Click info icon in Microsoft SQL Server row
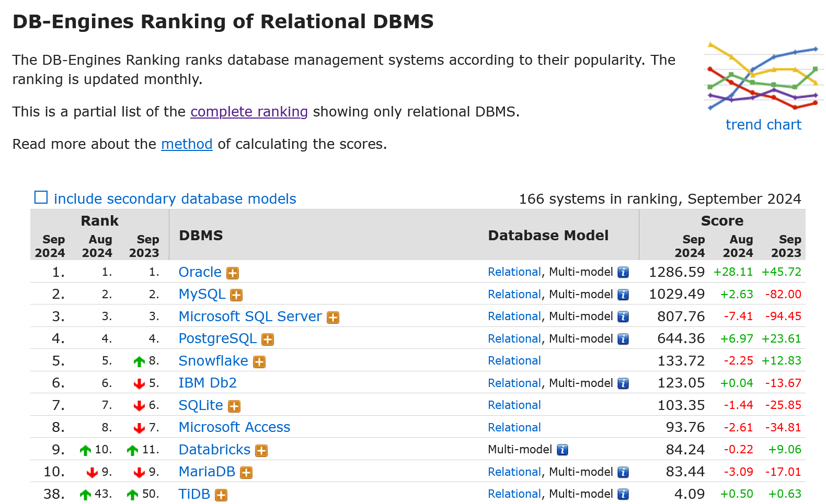Screen dimensions: 826x504 click(623, 317)
